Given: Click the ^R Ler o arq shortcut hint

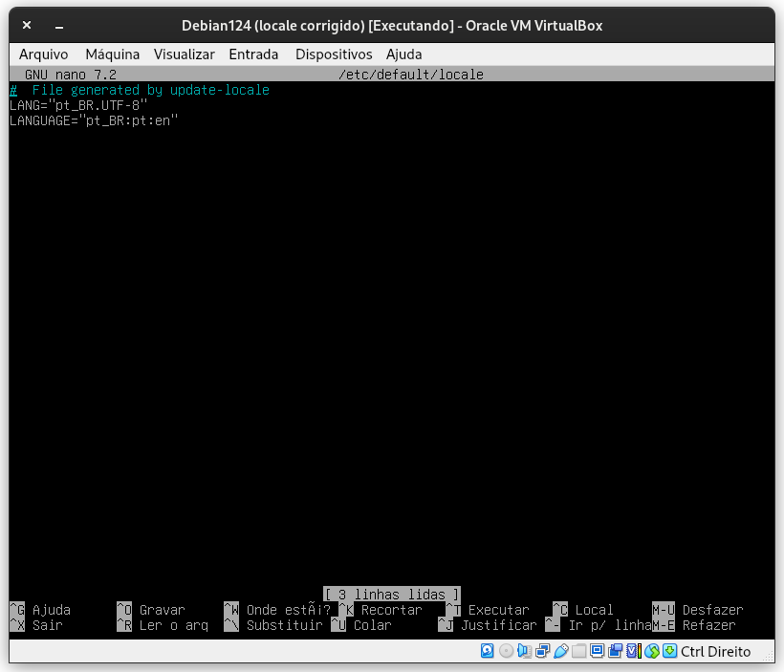Looking at the screenshot, I should click(163, 625).
